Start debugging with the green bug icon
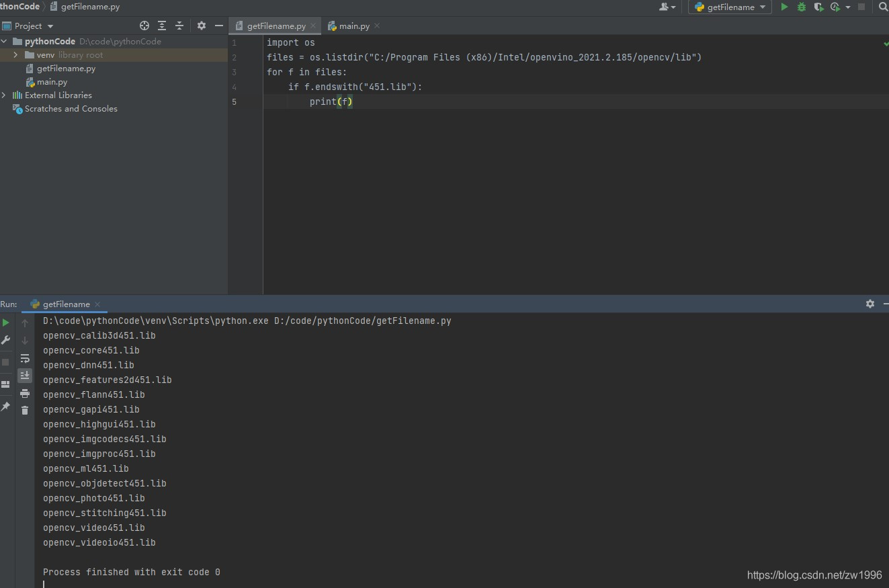This screenshot has height=588, width=889. coord(802,7)
